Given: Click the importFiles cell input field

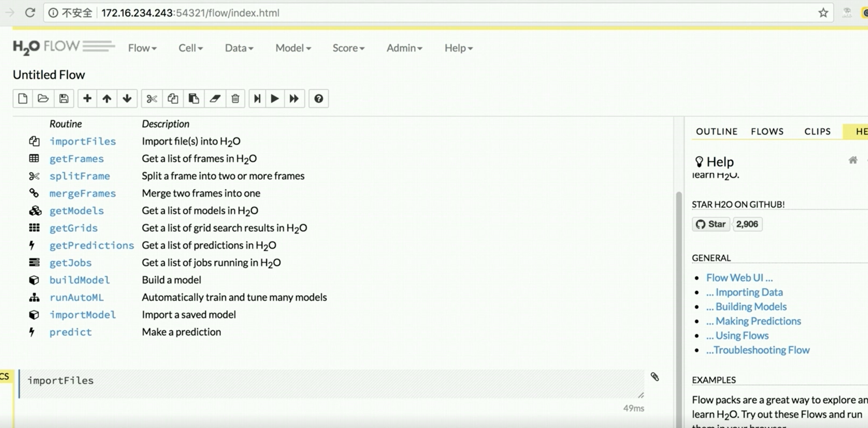Looking at the screenshot, I should (x=332, y=383).
